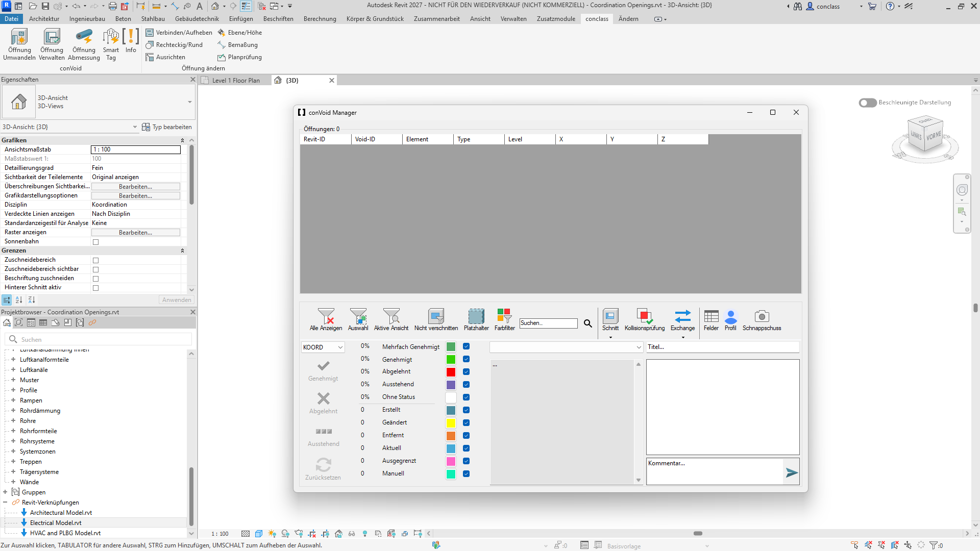Viewport: 980px width, 551px height.
Task: Click the Genehmigt checkmark button
Action: pos(323,371)
